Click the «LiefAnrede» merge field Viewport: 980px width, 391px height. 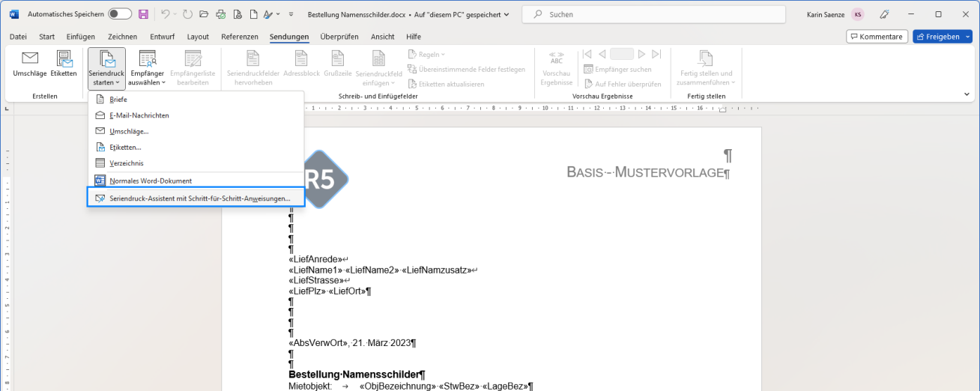315,259
